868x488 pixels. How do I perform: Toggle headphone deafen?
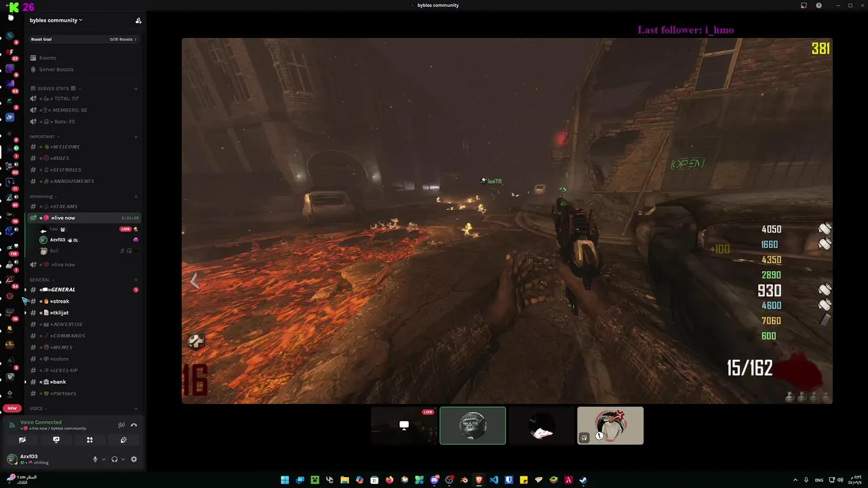click(114, 459)
